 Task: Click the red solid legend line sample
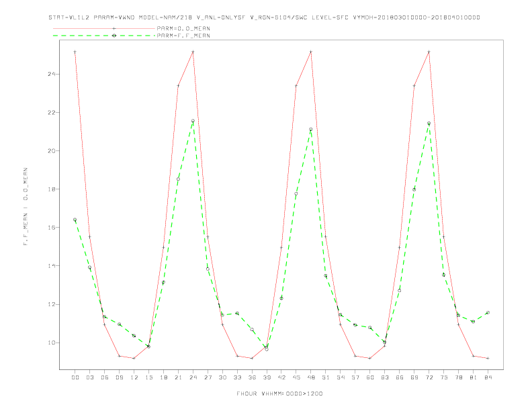coord(104,28)
